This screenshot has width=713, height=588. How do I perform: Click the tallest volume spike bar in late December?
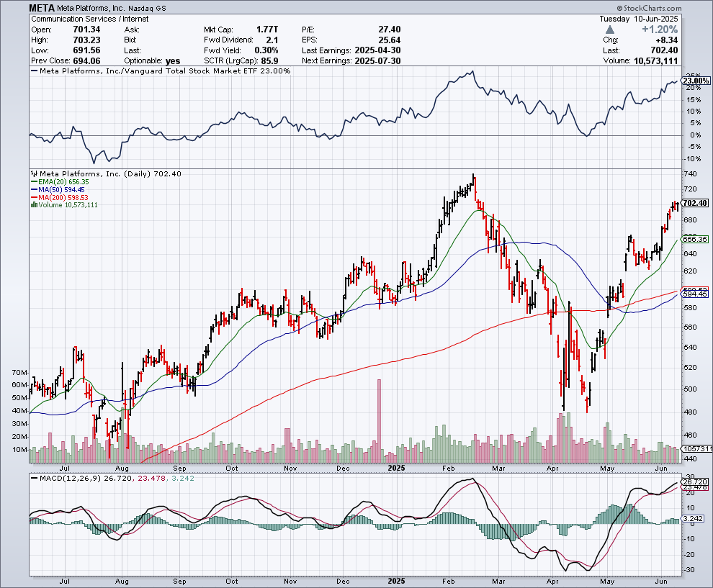pyautogui.click(x=380, y=421)
